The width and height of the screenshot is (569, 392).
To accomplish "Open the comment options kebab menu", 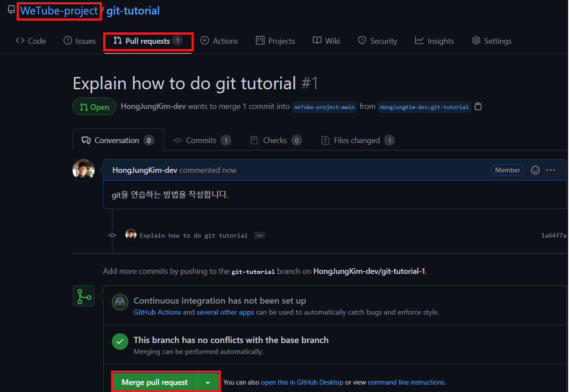I will coord(551,170).
